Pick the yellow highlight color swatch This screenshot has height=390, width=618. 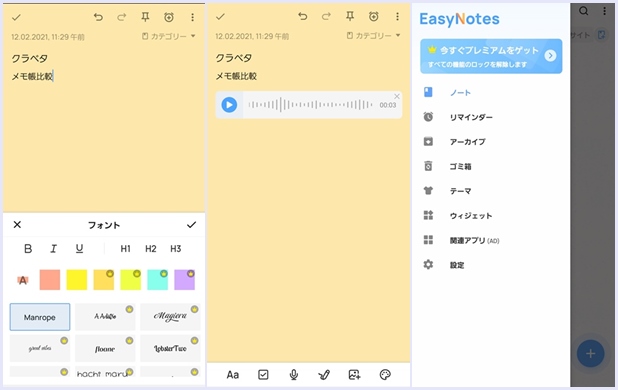[x=77, y=280]
